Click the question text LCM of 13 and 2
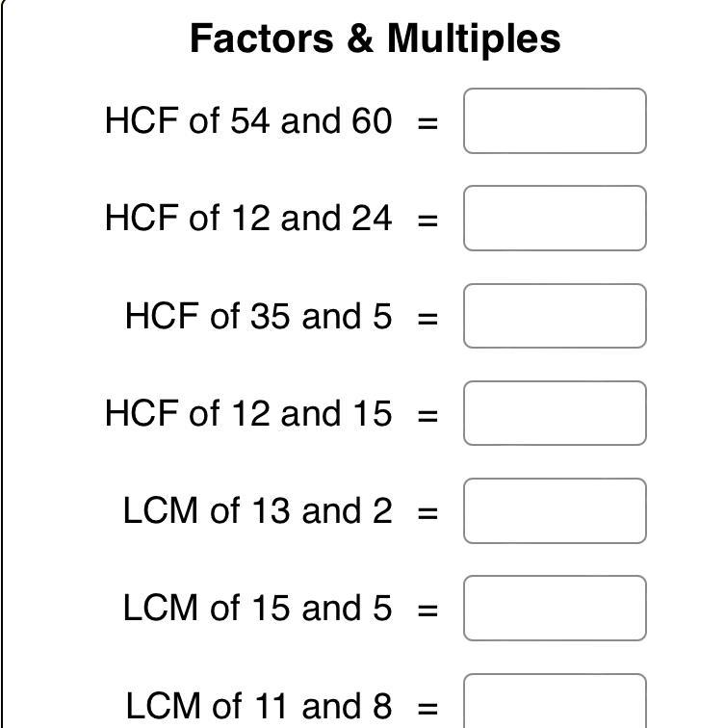The image size is (725, 728). pos(258,510)
